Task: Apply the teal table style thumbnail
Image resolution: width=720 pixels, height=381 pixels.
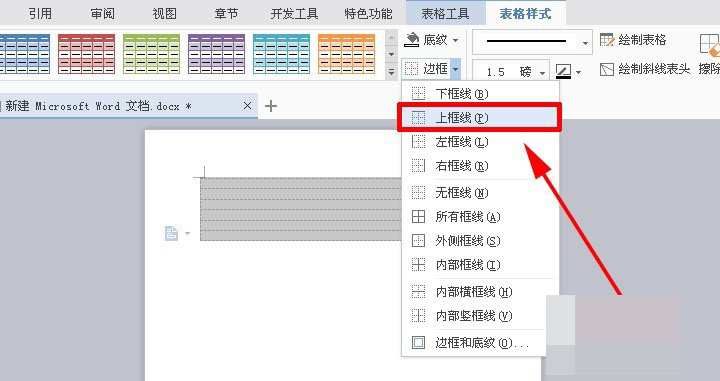Action: pos(281,54)
